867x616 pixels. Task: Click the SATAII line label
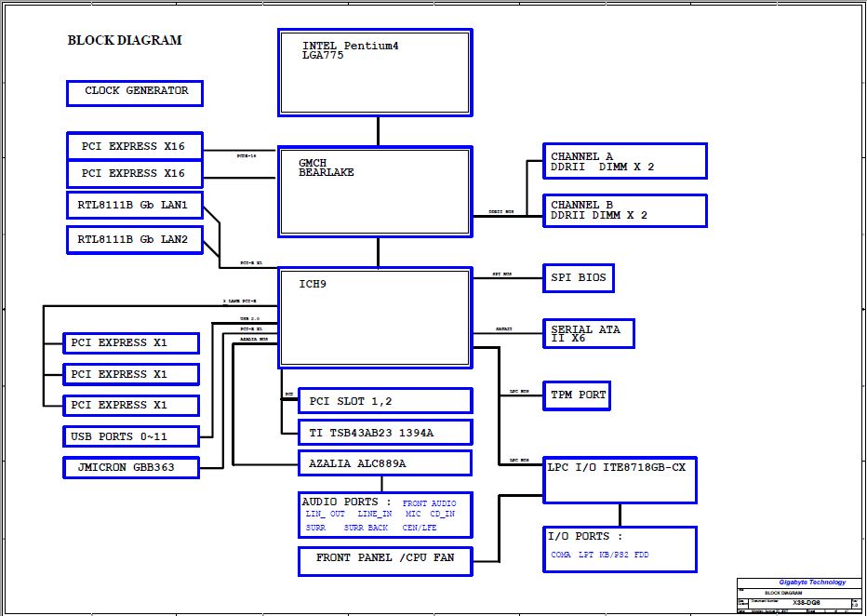[x=503, y=329]
